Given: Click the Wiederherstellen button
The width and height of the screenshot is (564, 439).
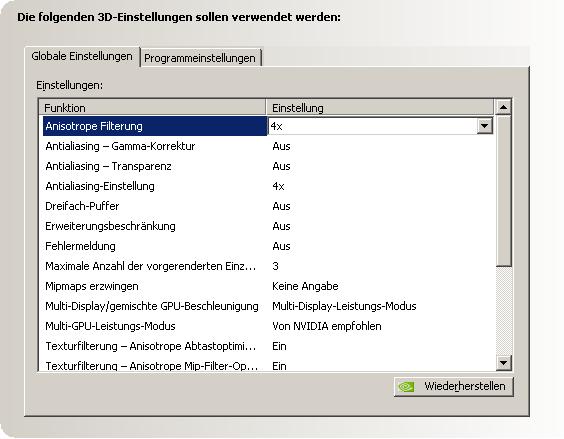Looking at the screenshot, I should pyautogui.click(x=454, y=387).
